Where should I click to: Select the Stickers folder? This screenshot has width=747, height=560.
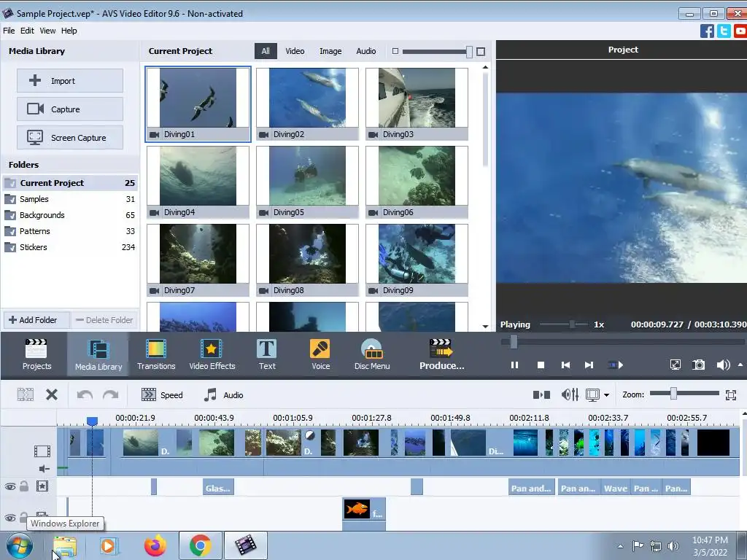coord(70,247)
